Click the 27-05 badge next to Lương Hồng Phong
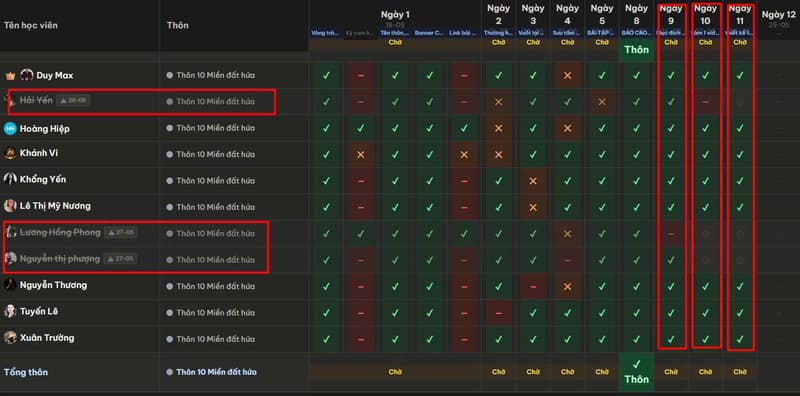800x396 pixels. (120, 232)
